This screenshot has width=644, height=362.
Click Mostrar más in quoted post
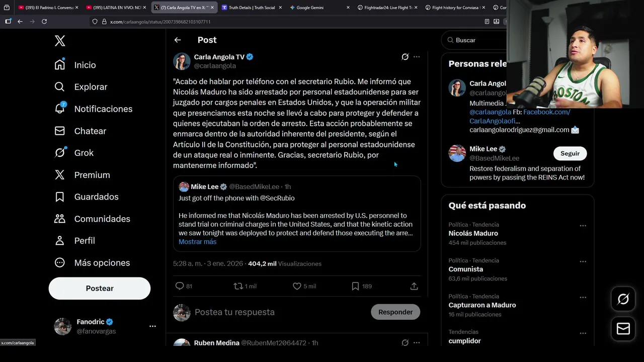tap(197, 242)
